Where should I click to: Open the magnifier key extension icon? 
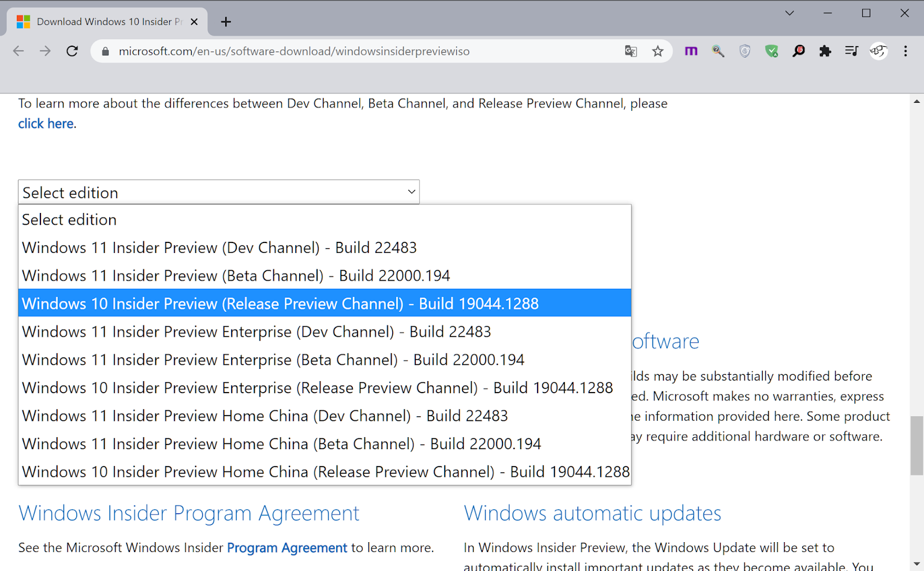click(x=718, y=51)
